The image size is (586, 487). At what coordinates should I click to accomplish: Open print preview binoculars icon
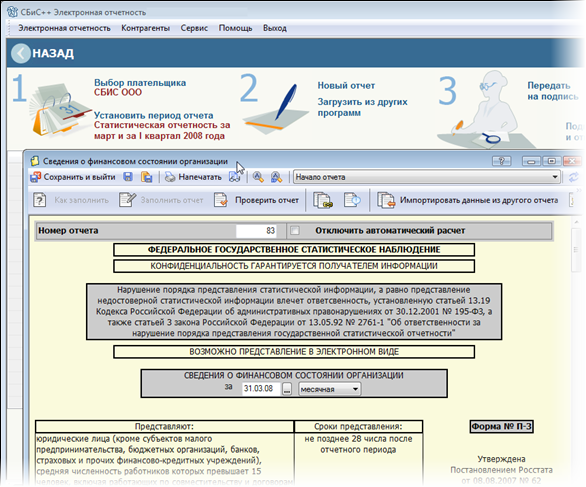pos(235,177)
